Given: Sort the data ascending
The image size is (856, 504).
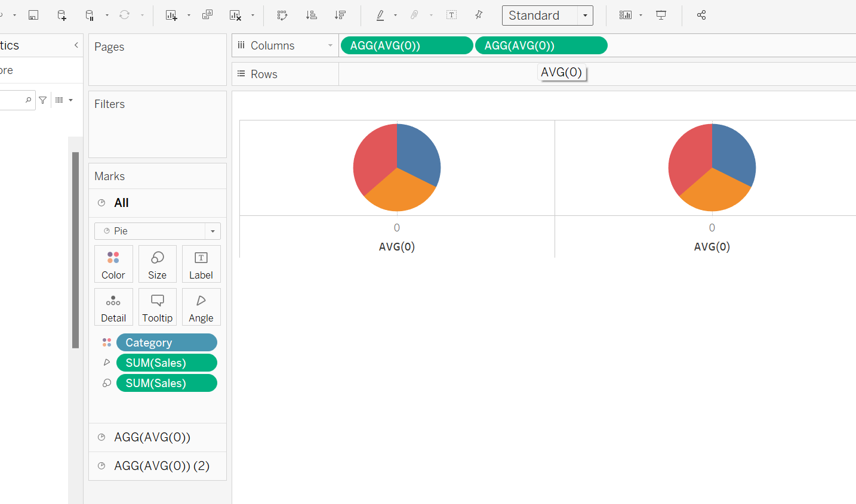Looking at the screenshot, I should (x=311, y=15).
